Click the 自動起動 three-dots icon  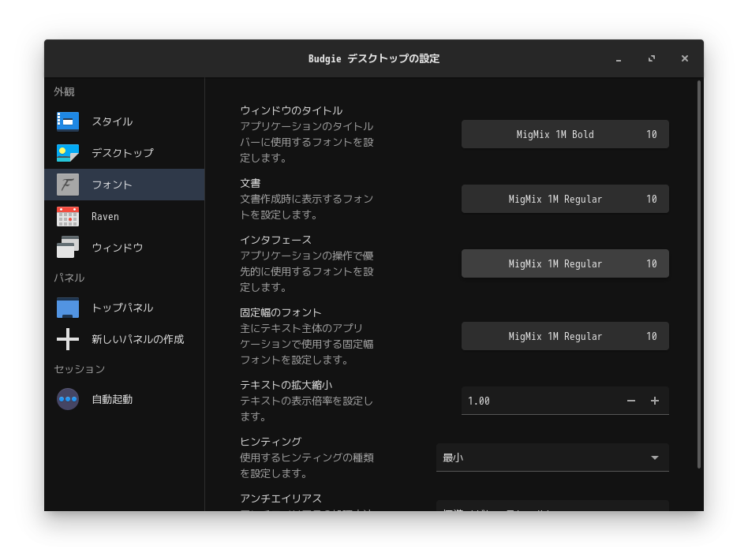click(68, 399)
